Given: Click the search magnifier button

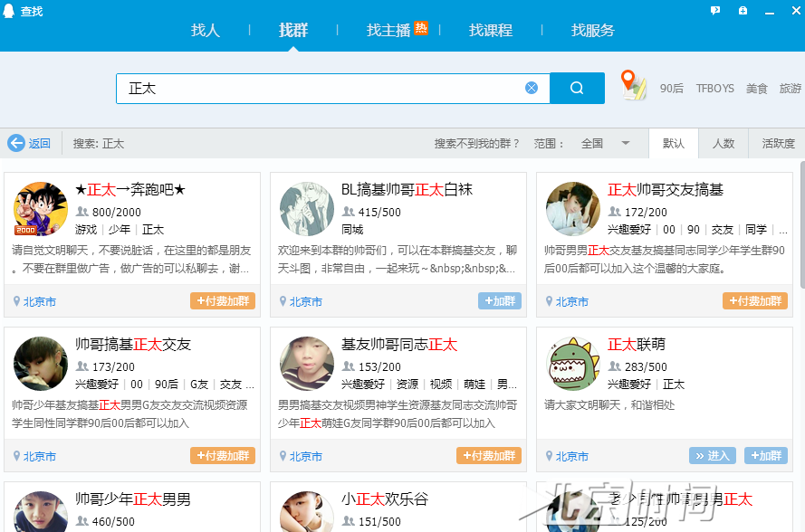Looking at the screenshot, I should pos(577,88).
